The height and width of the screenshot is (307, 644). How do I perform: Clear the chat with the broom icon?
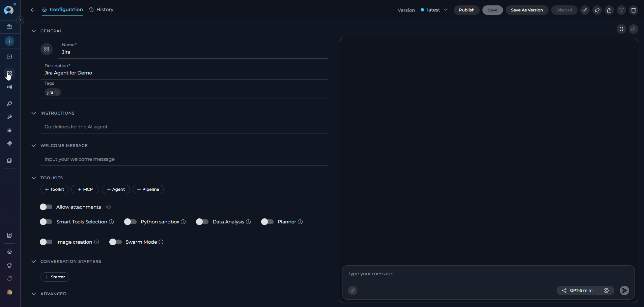tap(634, 29)
